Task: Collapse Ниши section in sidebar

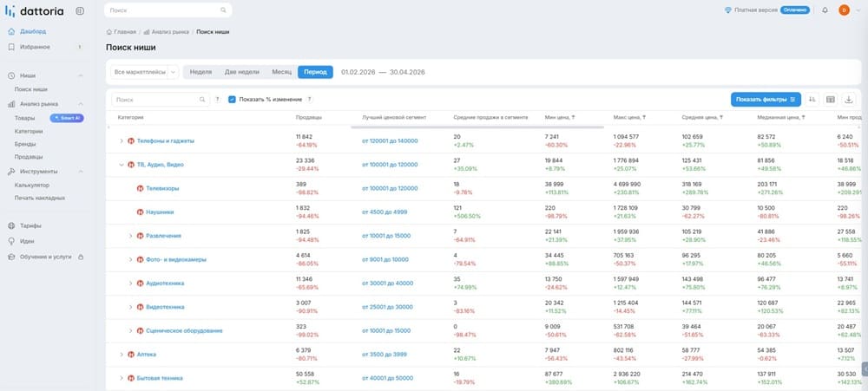Action: click(80, 75)
